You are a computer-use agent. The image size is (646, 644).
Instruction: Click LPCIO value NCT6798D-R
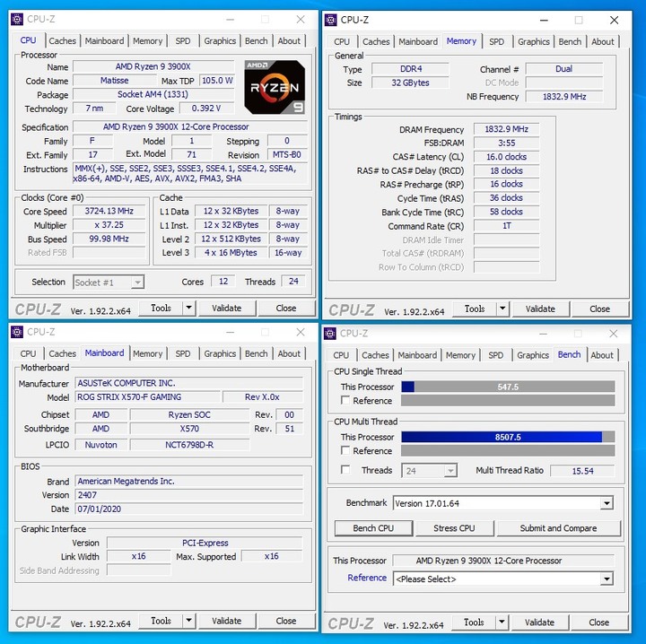click(189, 445)
